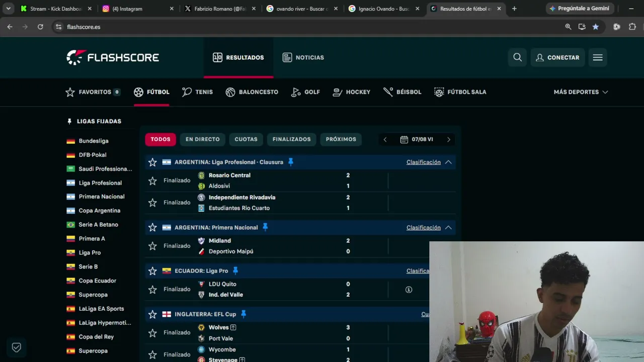Filter matches by Próximos

pos(341,139)
